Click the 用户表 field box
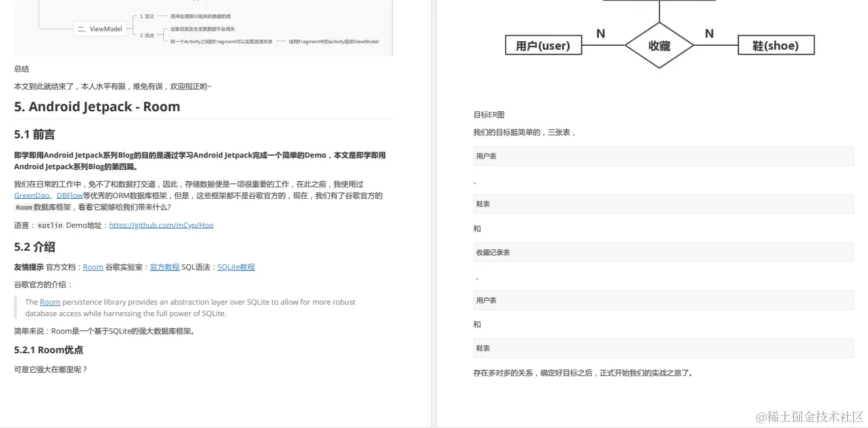The height and width of the screenshot is (428, 868). coord(663,156)
